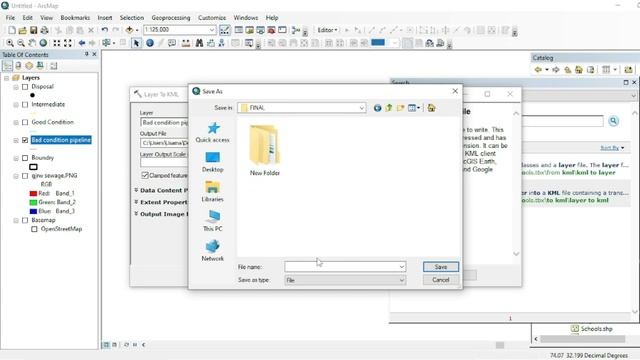The width and height of the screenshot is (640, 360).
Task: Open Libraries in Save As sidebar
Action: tap(213, 192)
